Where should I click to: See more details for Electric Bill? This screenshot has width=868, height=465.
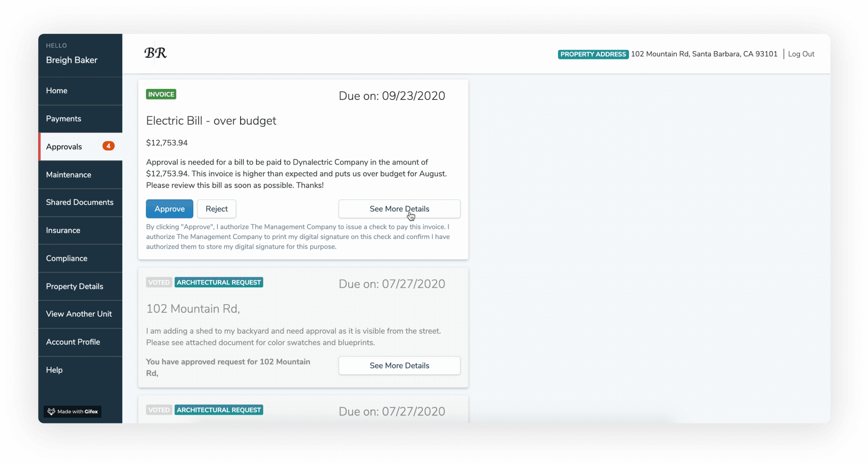pyautogui.click(x=399, y=209)
